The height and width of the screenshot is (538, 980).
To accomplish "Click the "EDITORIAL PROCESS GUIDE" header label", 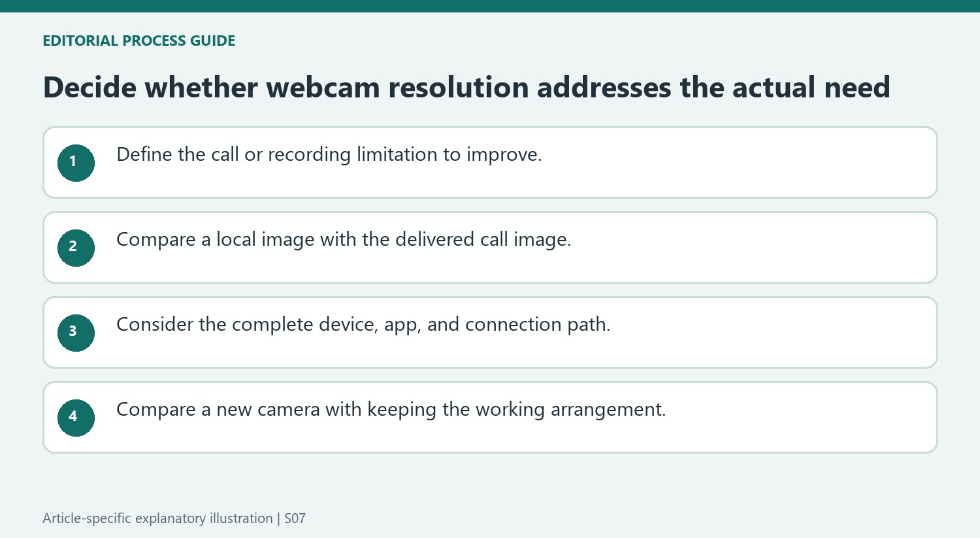I will (x=139, y=41).
